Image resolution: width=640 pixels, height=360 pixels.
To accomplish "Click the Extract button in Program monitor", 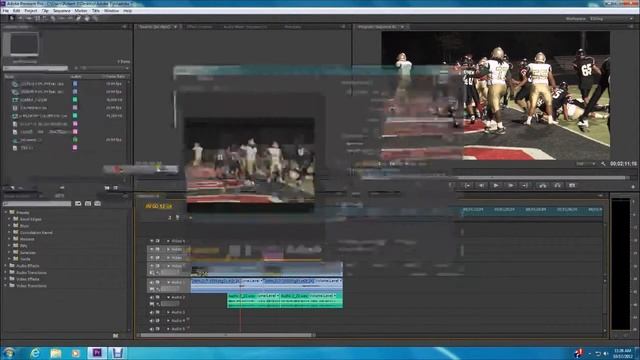I will pyautogui.click(x=557, y=185).
